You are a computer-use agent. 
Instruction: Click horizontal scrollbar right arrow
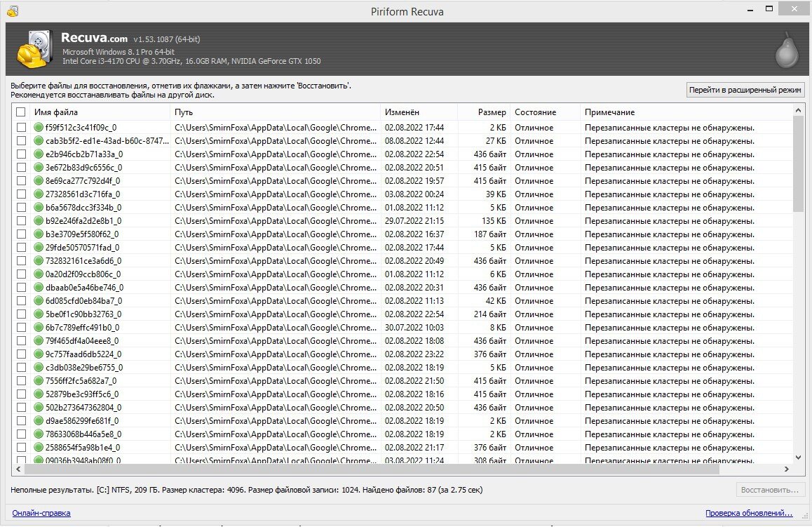[x=787, y=469]
